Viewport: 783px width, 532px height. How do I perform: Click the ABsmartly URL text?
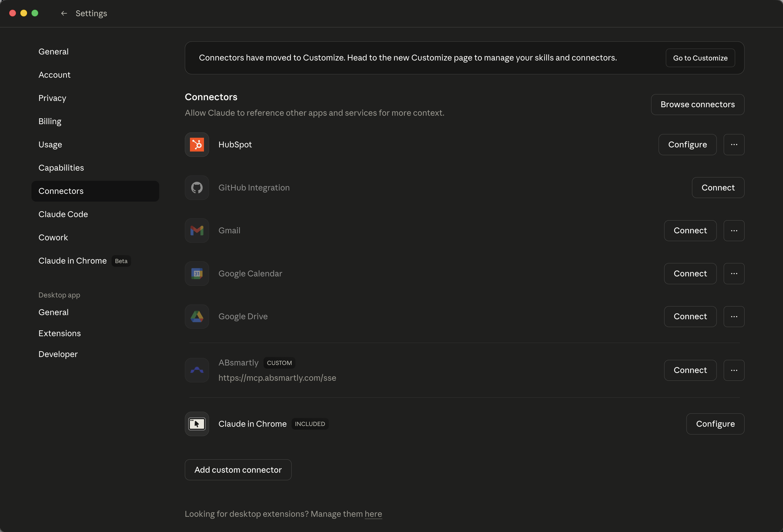click(x=277, y=378)
